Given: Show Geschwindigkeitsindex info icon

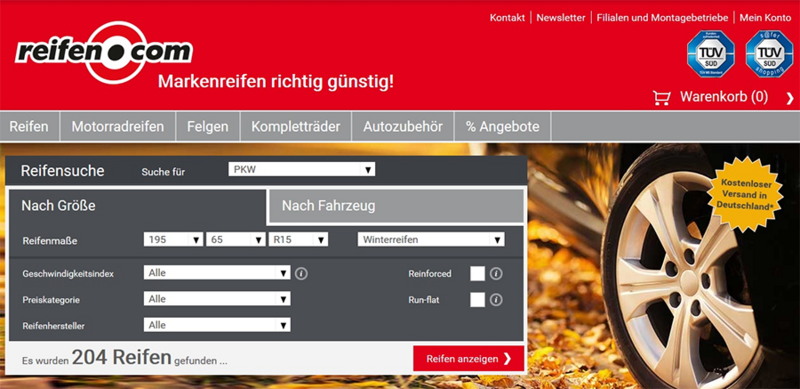Looking at the screenshot, I should [x=301, y=274].
